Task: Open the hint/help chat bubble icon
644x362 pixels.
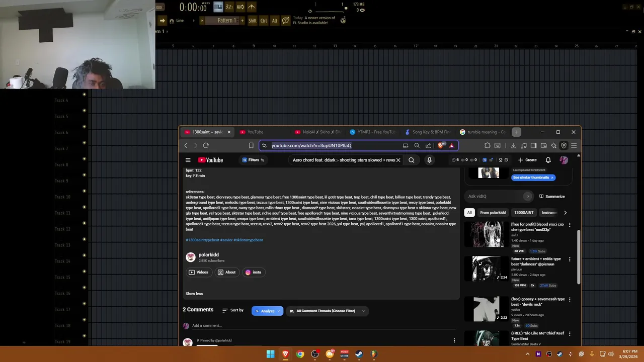Action: click(x=285, y=21)
